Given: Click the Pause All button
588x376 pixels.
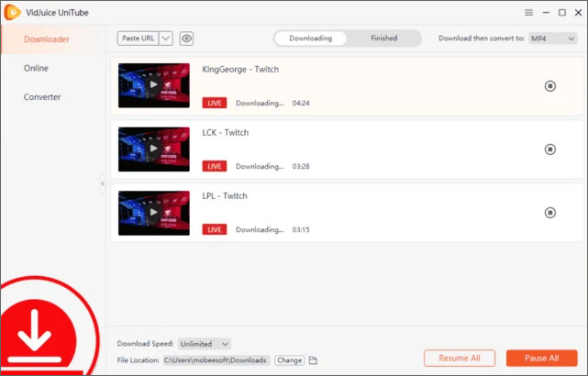Looking at the screenshot, I should tap(541, 358).
